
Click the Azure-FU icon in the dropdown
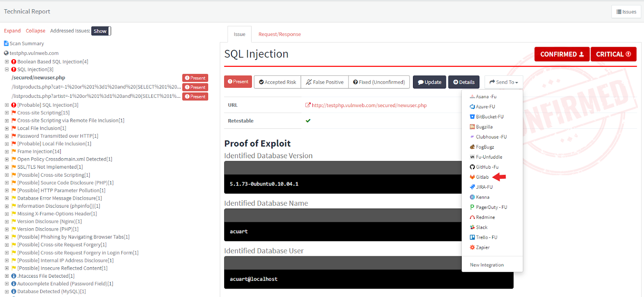(472, 107)
